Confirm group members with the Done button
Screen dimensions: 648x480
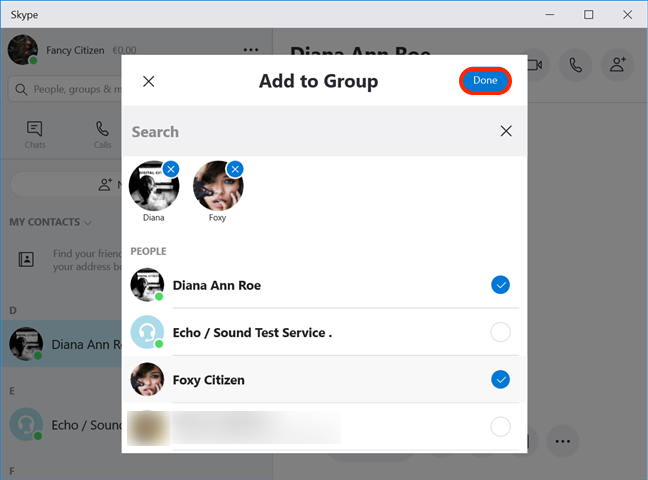pos(485,81)
